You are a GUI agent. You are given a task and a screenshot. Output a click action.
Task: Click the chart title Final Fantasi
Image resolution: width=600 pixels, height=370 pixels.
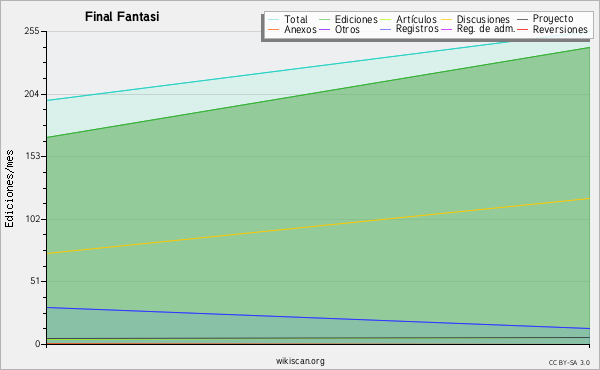(x=122, y=17)
